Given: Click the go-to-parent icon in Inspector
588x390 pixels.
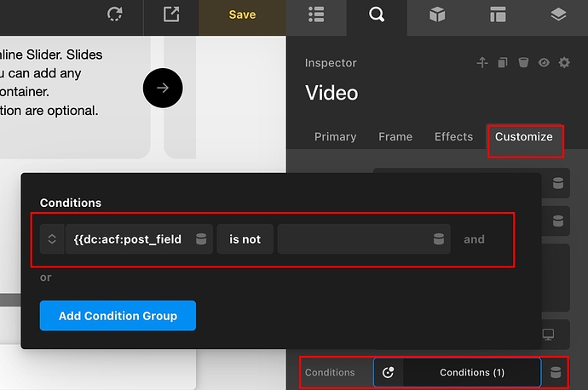Looking at the screenshot, I should pos(482,62).
